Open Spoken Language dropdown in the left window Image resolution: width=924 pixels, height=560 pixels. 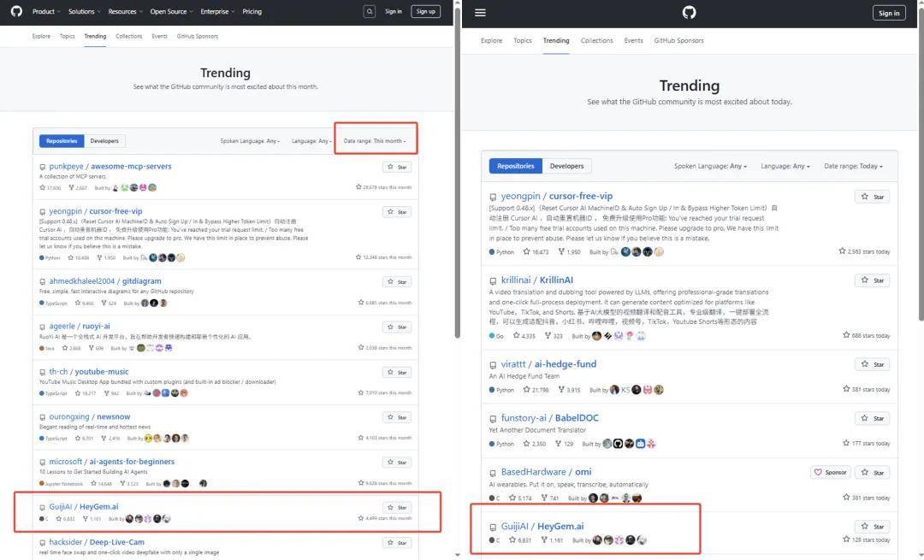click(x=250, y=141)
